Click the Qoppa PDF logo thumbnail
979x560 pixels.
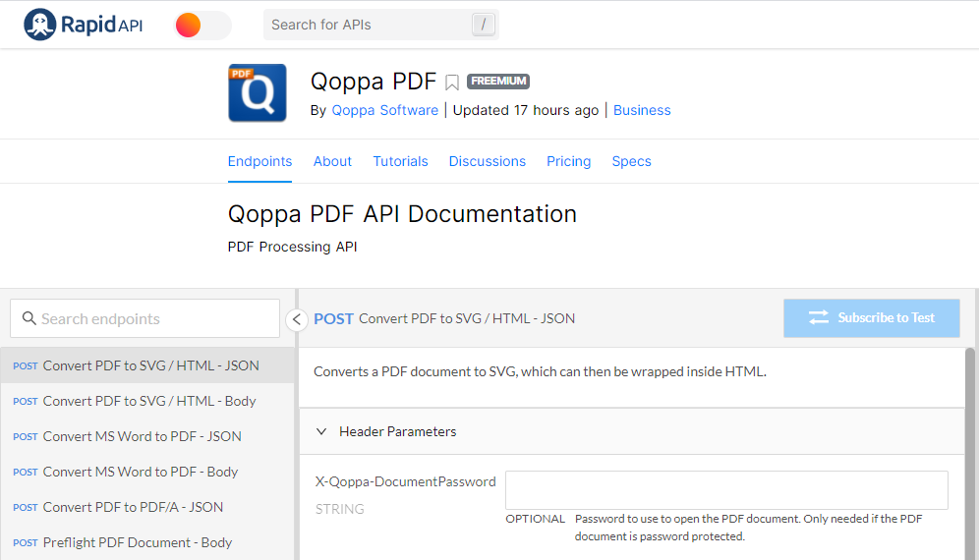coord(258,92)
